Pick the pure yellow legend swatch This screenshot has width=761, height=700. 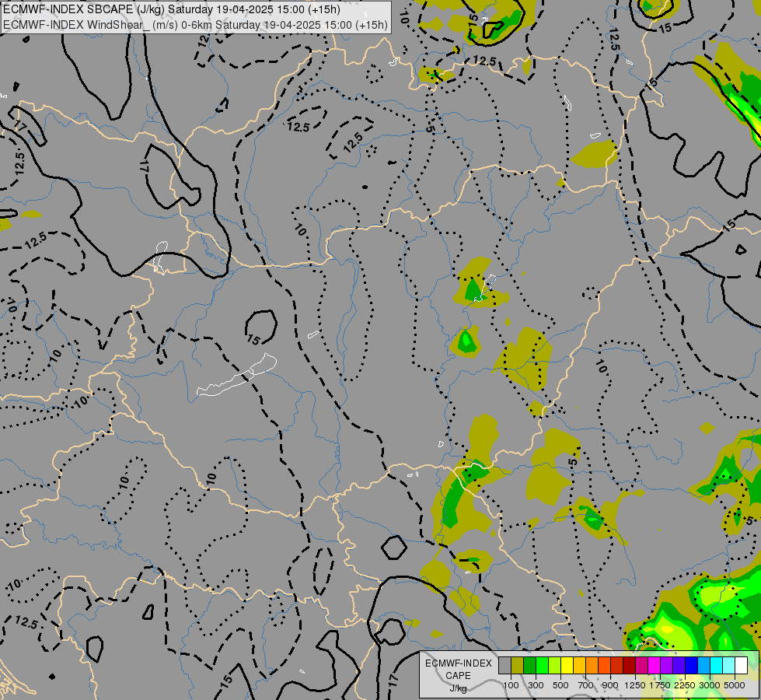point(567,665)
